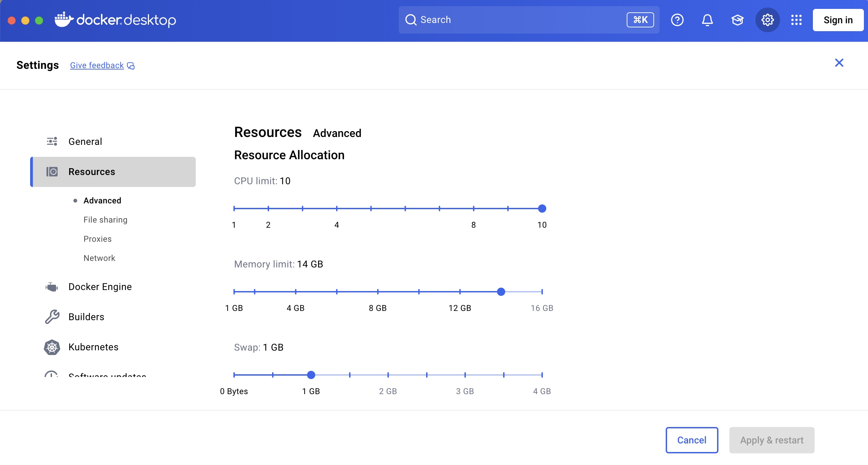868x465 pixels.
Task: Click the Kubernetes wheel icon
Action: point(52,347)
